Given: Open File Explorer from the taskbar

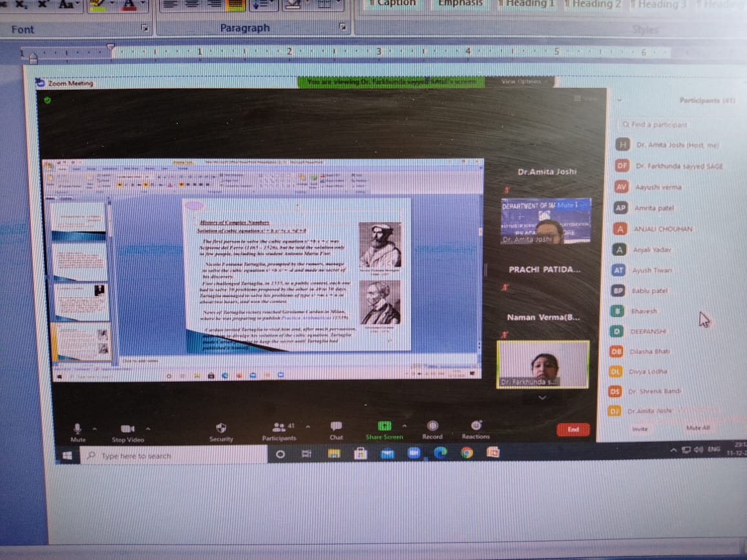Looking at the screenshot, I should (333, 453).
